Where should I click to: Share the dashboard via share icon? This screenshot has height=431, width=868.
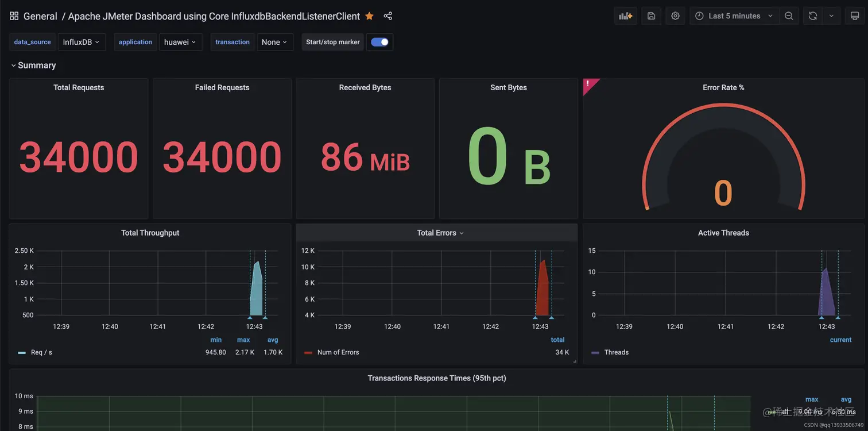click(388, 16)
